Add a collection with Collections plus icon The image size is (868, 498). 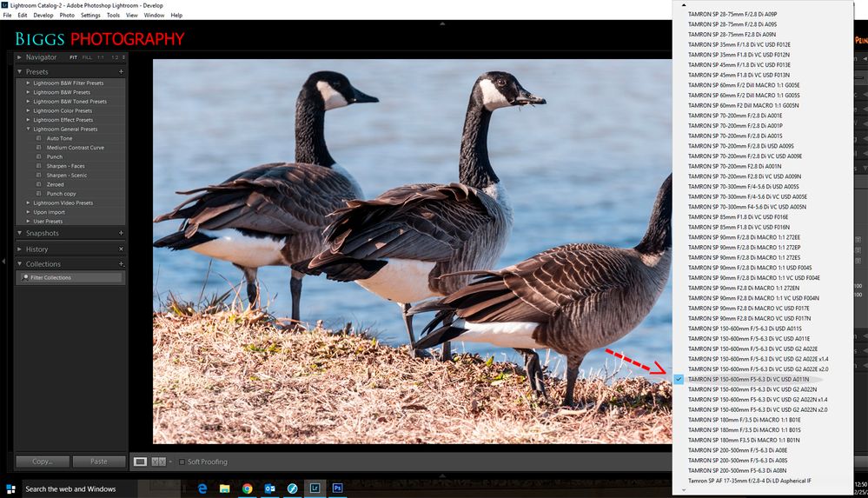pos(121,264)
